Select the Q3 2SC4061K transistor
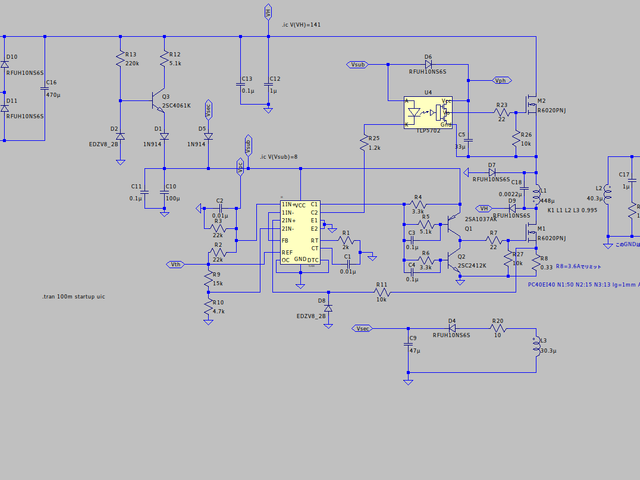 pyautogui.click(x=157, y=101)
